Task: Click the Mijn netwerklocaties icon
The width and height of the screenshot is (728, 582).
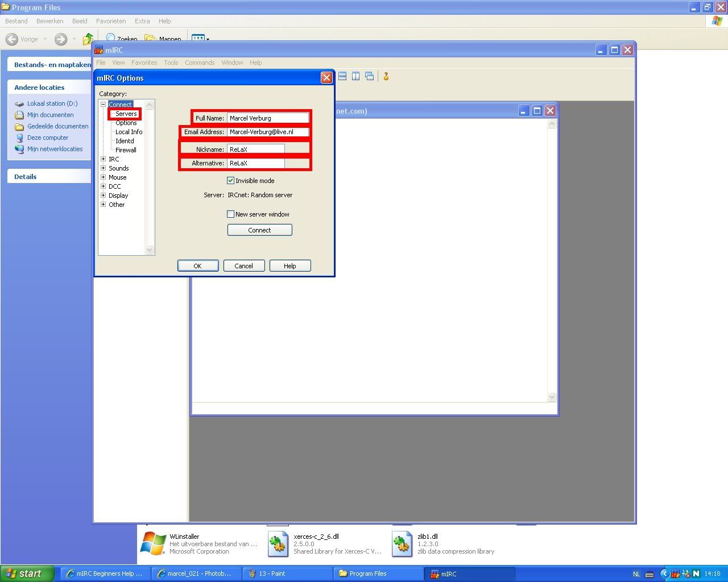Action: [x=19, y=149]
